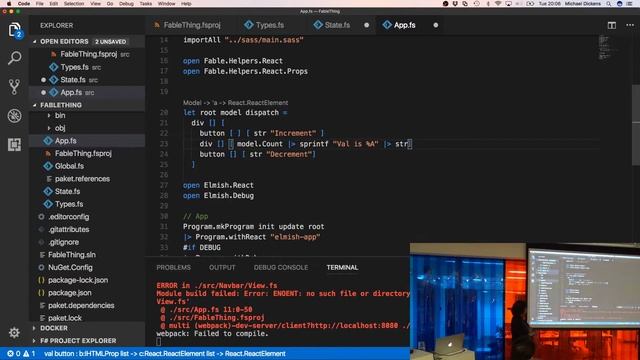Expand the F# Project Explorer section
640x360 pixels.
[78, 340]
